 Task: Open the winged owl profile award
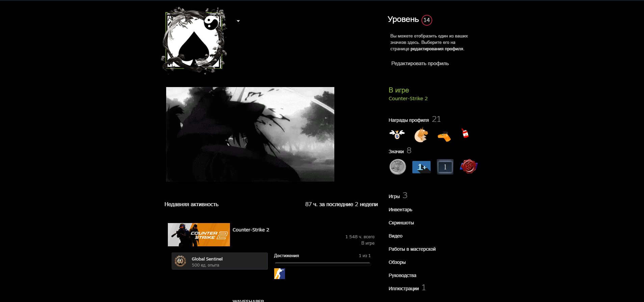(397, 134)
